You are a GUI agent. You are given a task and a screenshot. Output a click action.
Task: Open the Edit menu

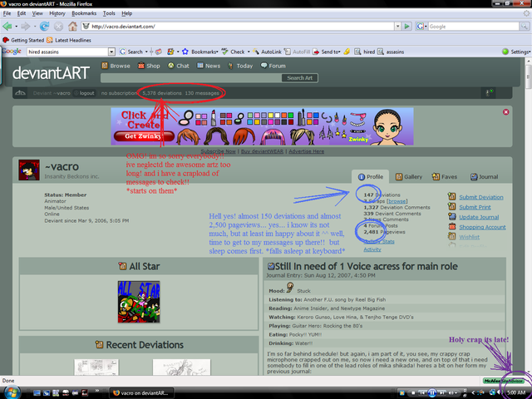[22, 13]
